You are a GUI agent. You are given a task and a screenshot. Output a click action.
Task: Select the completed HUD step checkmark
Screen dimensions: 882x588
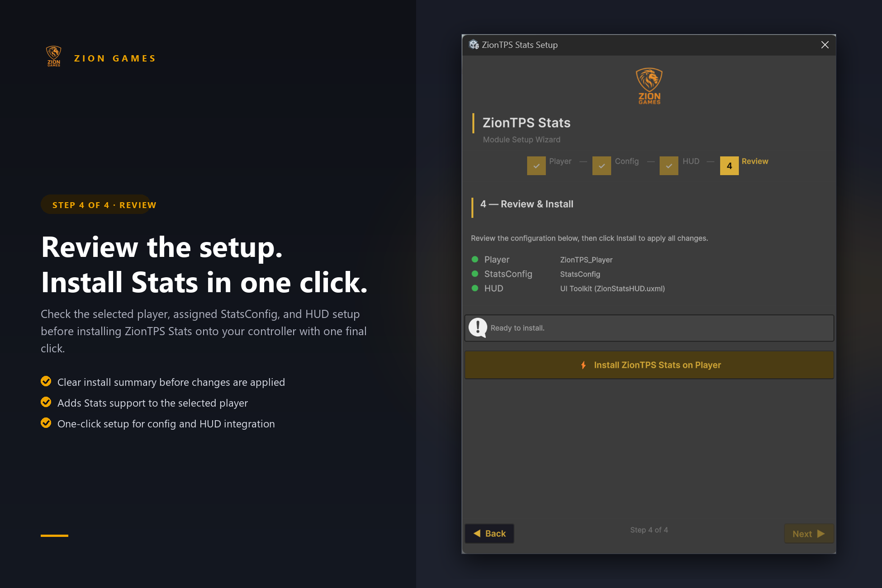[x=669, y=166]
